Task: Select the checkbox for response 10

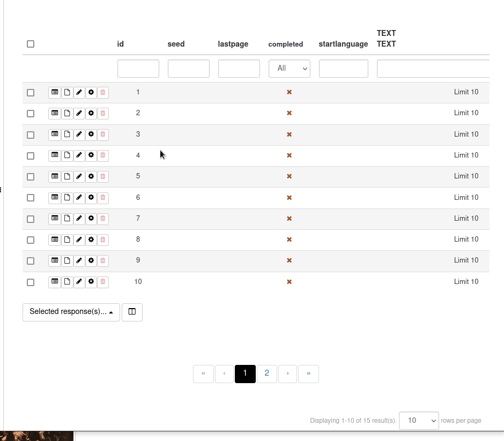Action: (x=31, y=282)
